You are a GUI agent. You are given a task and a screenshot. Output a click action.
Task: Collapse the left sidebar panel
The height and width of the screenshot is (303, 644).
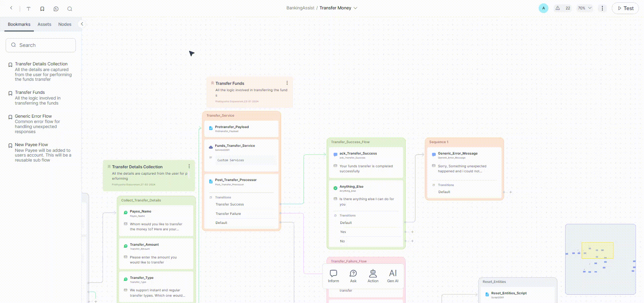(82, 24)
